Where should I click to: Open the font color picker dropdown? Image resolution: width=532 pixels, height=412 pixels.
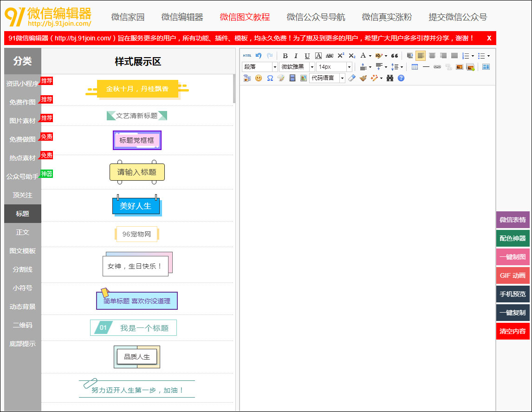point(365,56)
